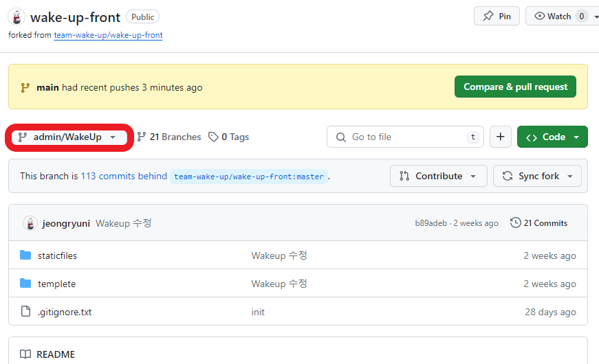Open commit hash b89adeb
The width and height of the screenshot is (599, 364).
tap(431, 223)
